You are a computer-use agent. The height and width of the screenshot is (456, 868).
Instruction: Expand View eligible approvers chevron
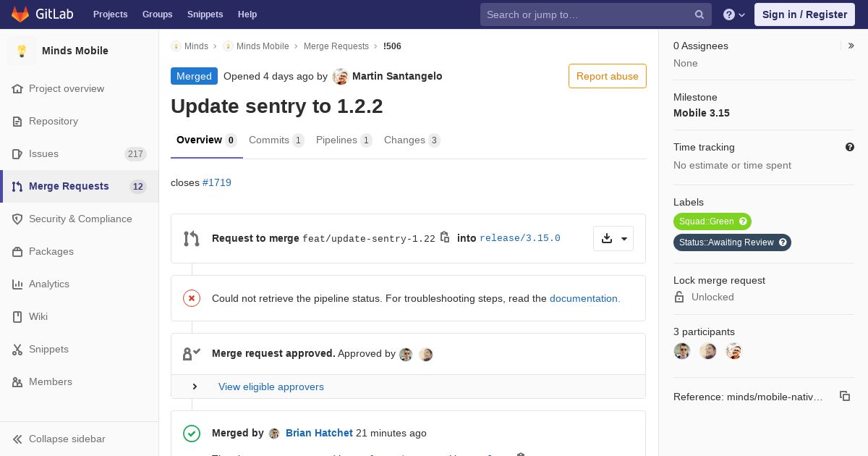[x=195, y=387]
